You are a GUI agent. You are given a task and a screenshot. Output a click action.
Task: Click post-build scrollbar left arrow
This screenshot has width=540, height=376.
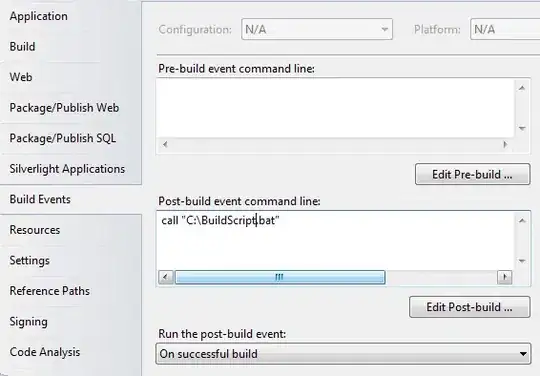point(166,277)
